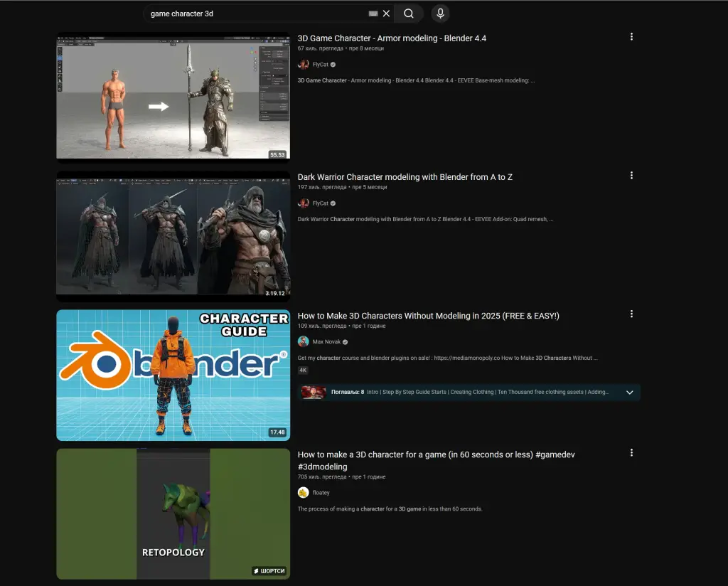Focus the search field containing 'game character 3d'

coord(256,14)
